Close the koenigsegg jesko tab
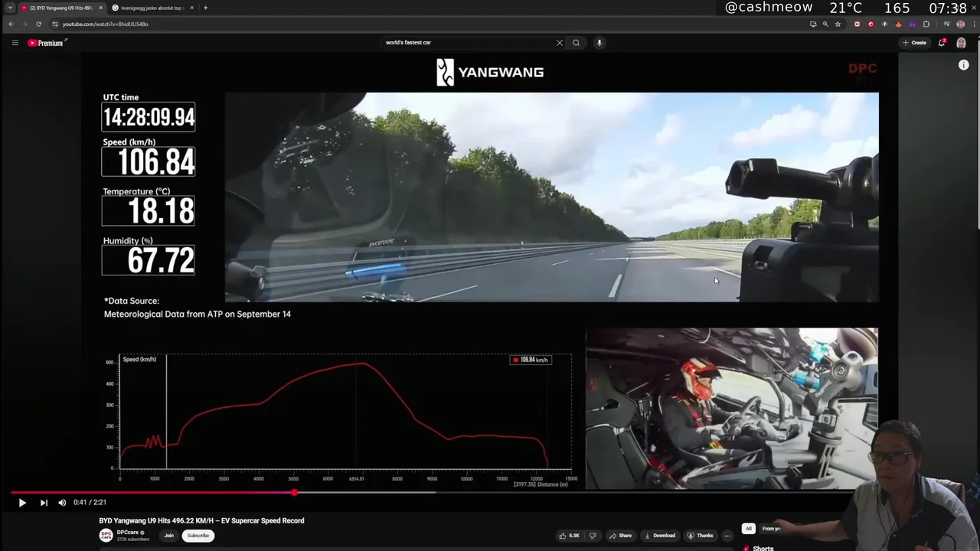 tap(191, 8)
